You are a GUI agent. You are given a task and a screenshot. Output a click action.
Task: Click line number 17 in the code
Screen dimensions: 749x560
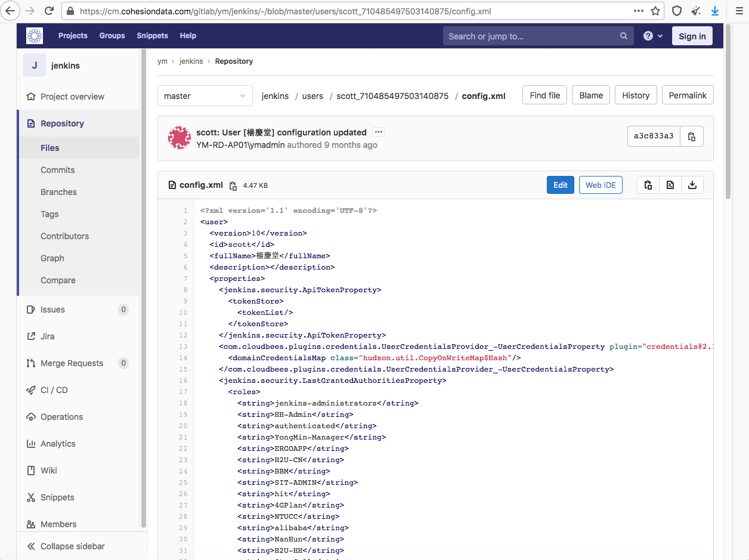click(x=183, y=392)
